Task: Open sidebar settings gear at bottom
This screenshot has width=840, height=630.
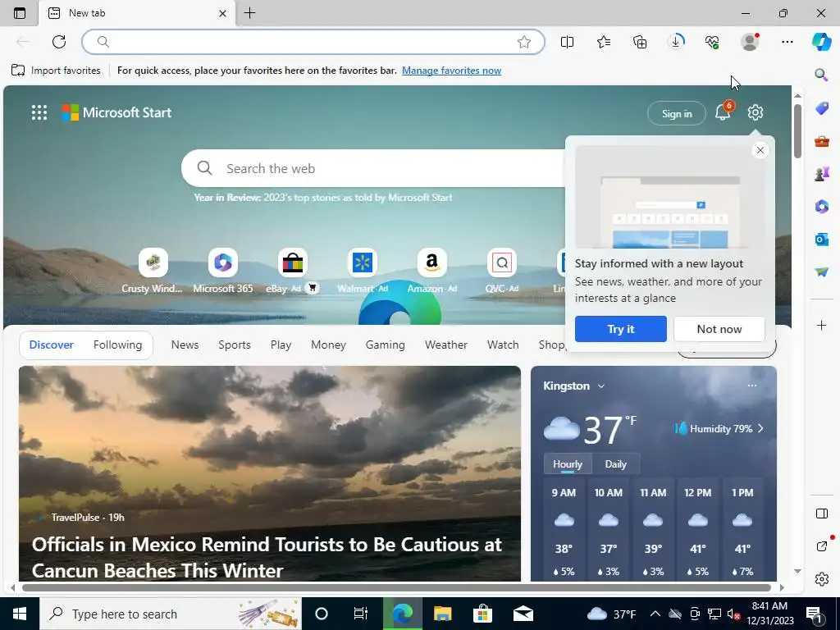Action: pos(822,579)
